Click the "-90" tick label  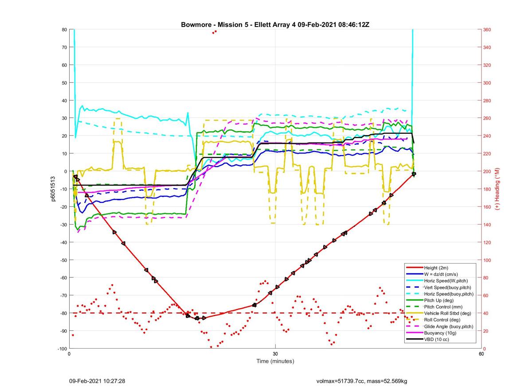click(x=63, y=331)
